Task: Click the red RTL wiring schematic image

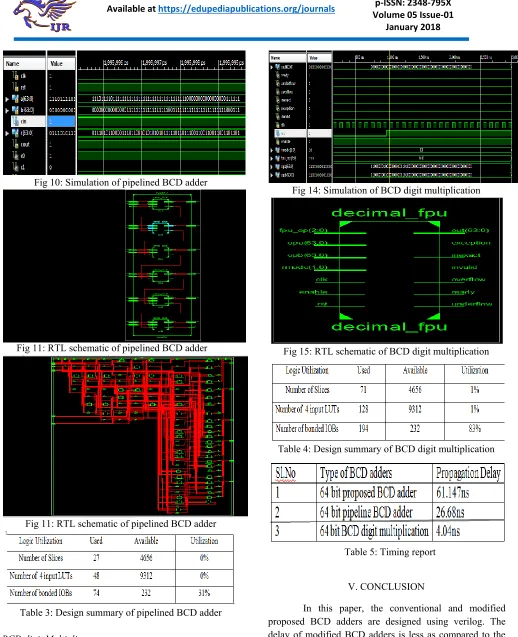Action: click(143, 436)
